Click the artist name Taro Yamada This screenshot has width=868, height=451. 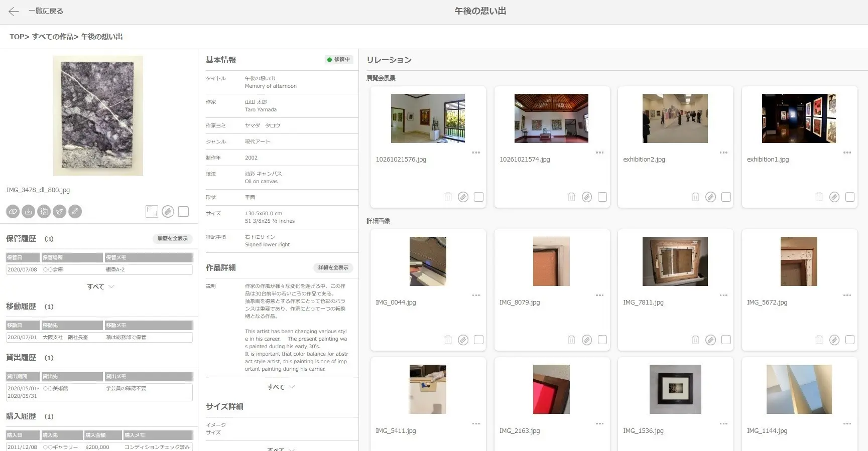tap(261, 110)
